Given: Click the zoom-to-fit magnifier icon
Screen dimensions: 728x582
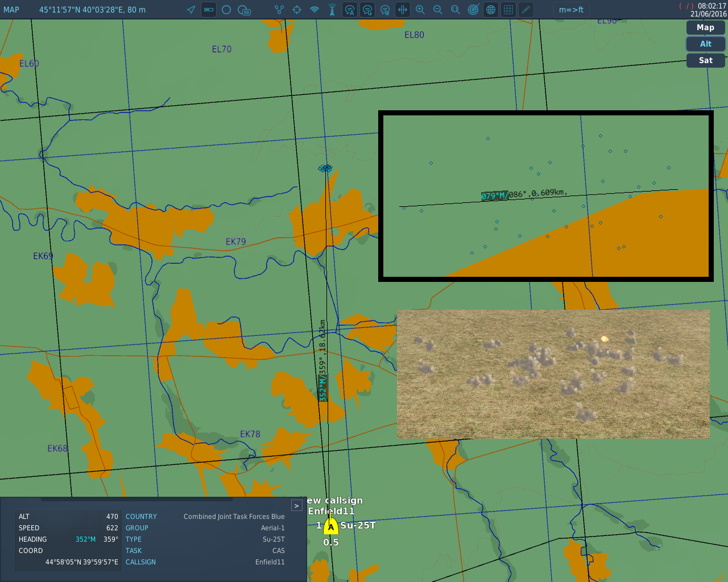Looking at the screenshot, I should (x=456, y=10).
